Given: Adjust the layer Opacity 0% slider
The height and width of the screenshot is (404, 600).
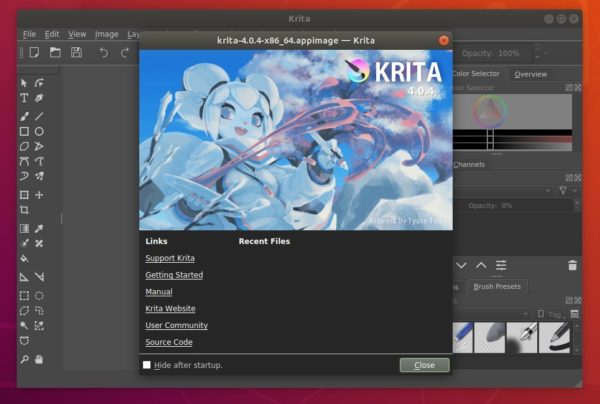Looking at the screenshot, I should (515, 205).
